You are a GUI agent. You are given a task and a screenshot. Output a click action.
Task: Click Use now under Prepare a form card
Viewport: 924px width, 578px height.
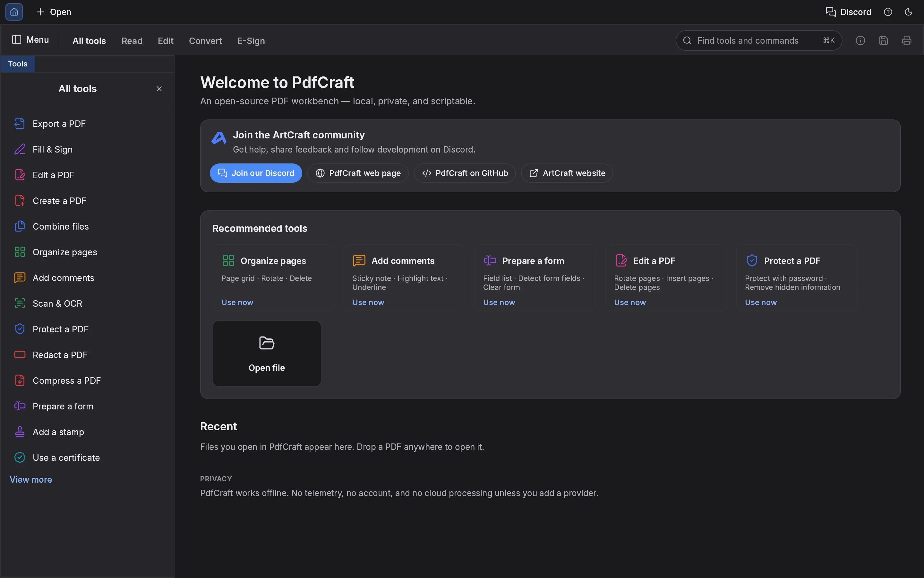(x=499, y=302)
